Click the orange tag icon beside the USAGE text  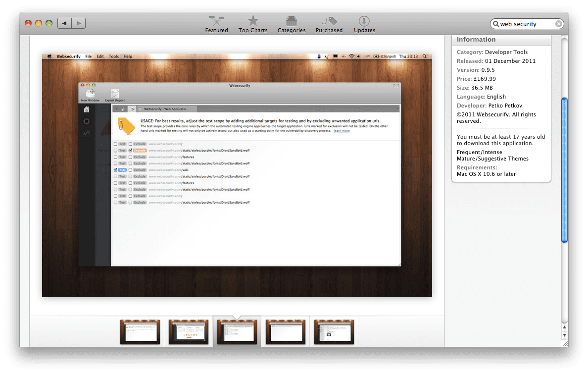pos(126,126)
